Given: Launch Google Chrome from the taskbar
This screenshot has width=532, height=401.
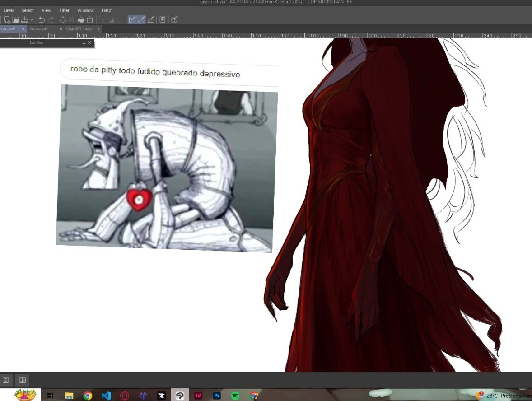Looking at the screenshot, I should [88, 396].
